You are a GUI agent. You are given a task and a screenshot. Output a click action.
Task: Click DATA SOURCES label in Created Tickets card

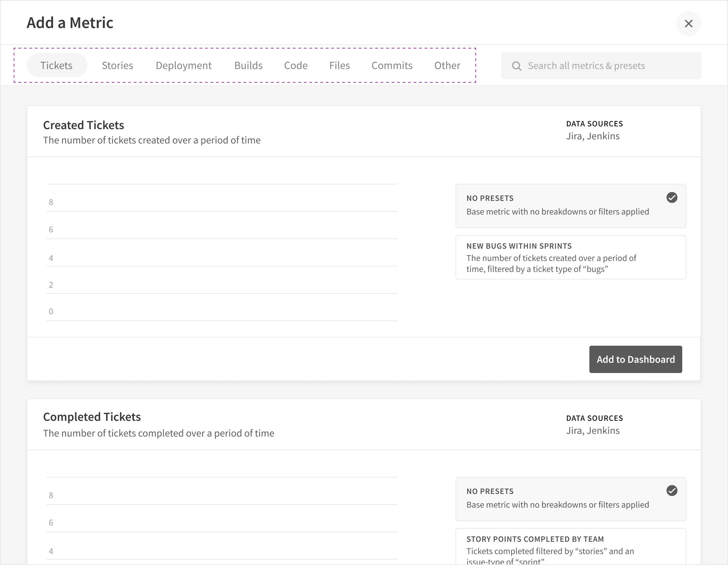click(594, 124)
